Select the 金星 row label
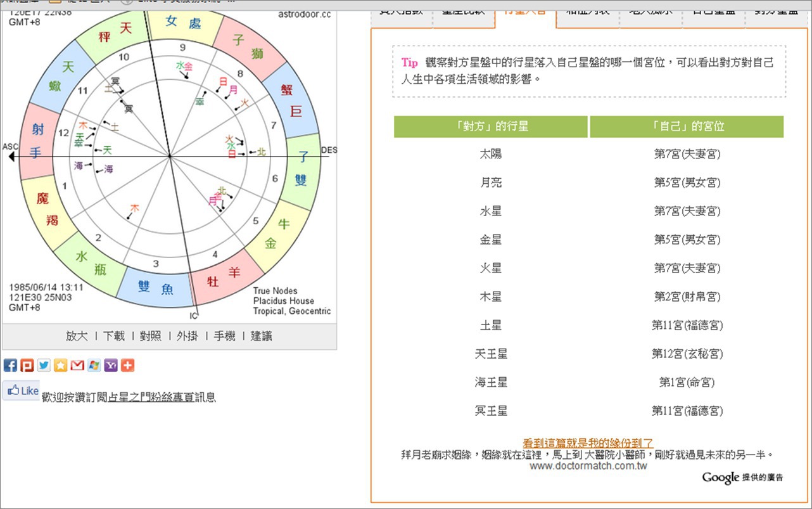The image size is (812, 509). click(491, 240)
